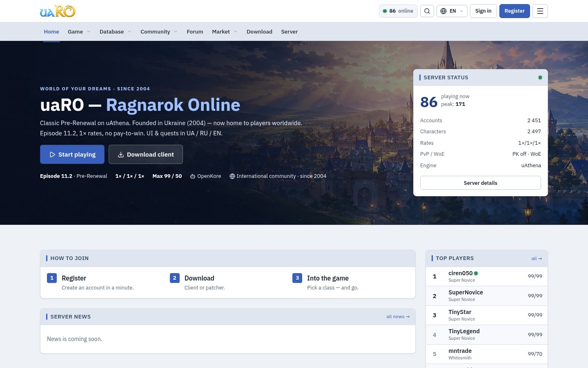
Task: Open the Download nav item
Action: click(259, 31)
